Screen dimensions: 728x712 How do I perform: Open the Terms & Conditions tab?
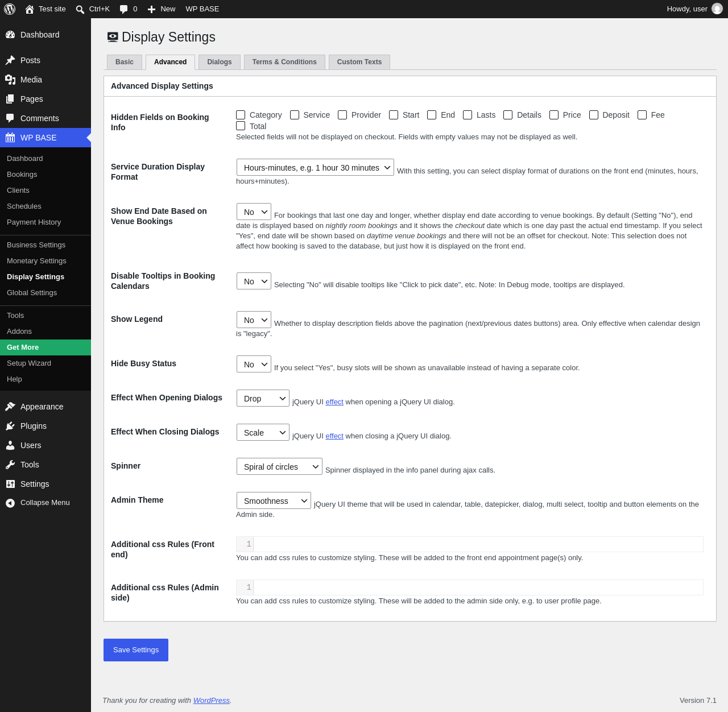(x=284, y=62)
